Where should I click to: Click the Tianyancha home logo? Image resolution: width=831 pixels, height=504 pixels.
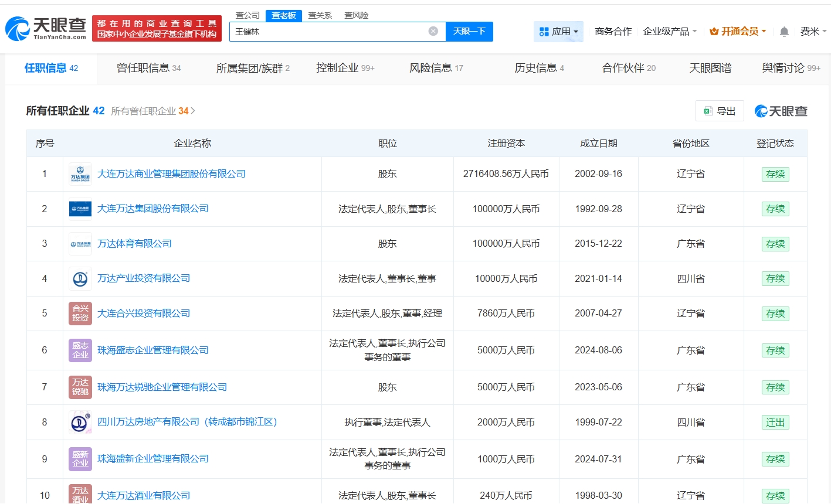click(46, 28)
